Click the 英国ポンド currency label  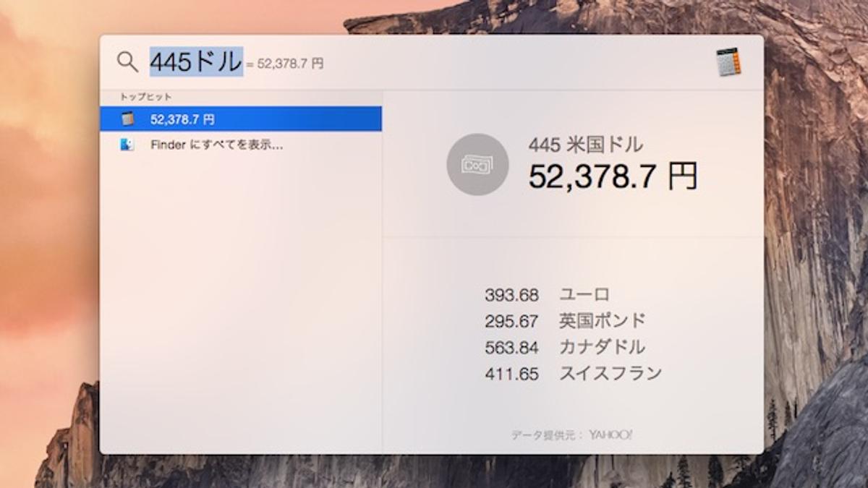tap(602, 321)
